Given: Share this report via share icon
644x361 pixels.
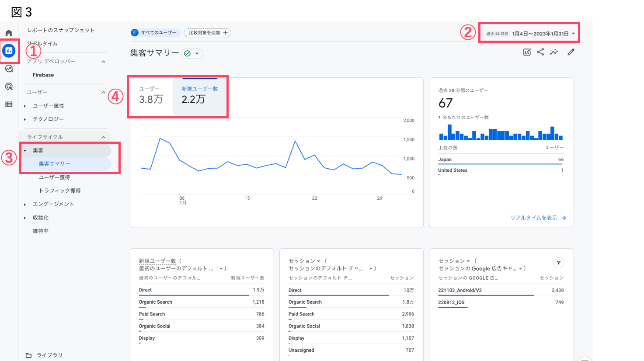Looking at the screenshot, I should [x=540, y=52].
